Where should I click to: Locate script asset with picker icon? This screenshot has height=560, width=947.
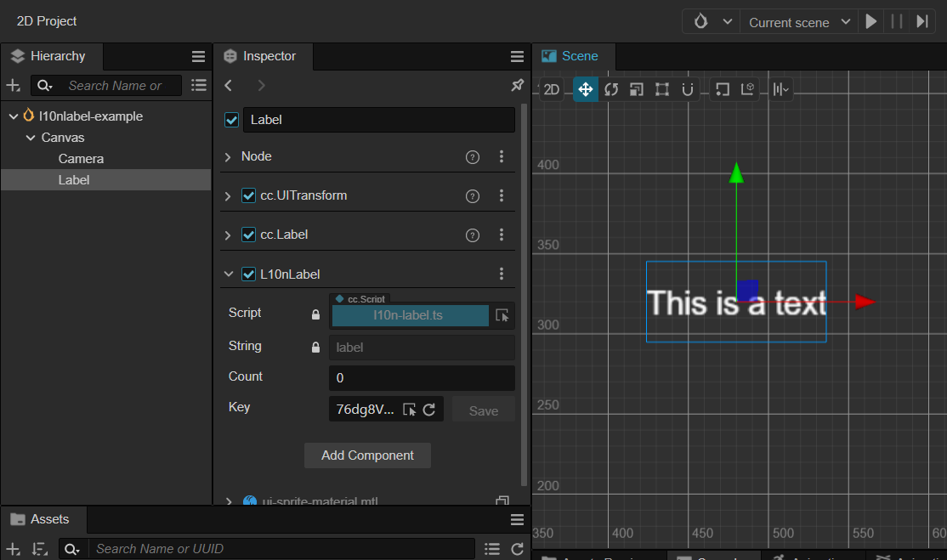coord(502,315)
